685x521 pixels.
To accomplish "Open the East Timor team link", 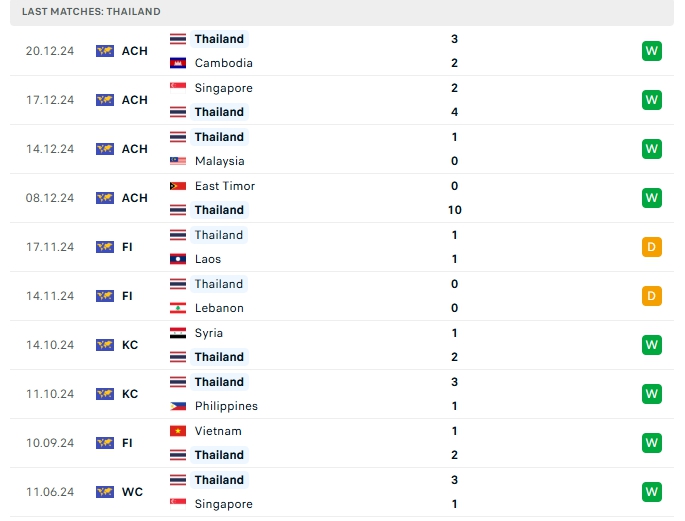I will tap(225, 186).
